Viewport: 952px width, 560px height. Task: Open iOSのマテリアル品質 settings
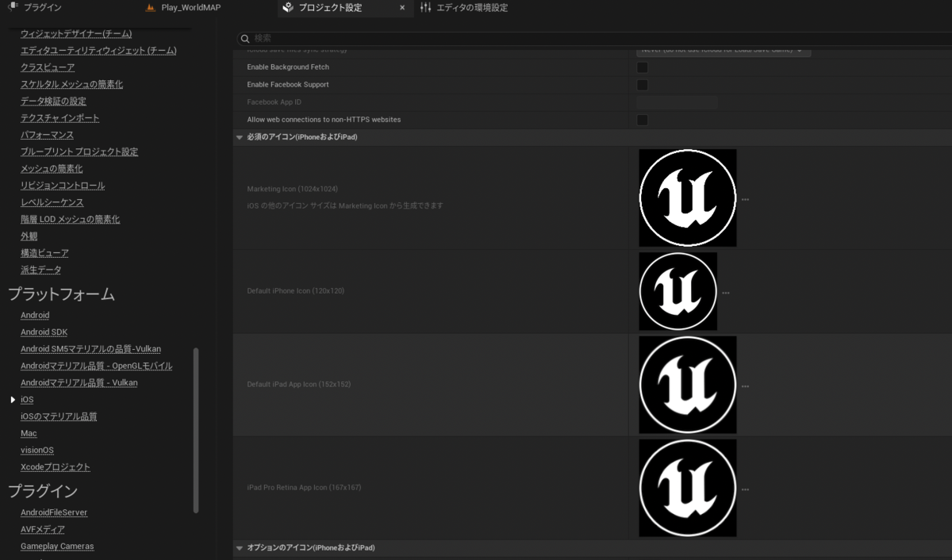point(59,416)
